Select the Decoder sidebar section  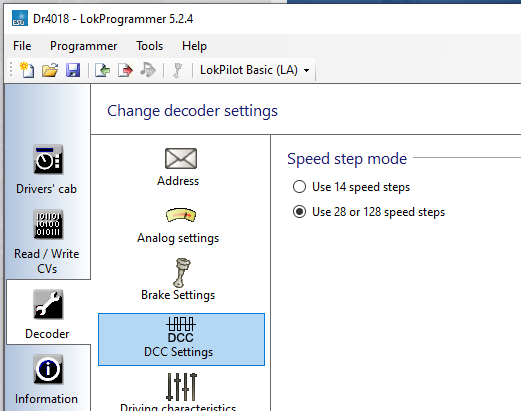pyautogui.click(x=48, y=314)
